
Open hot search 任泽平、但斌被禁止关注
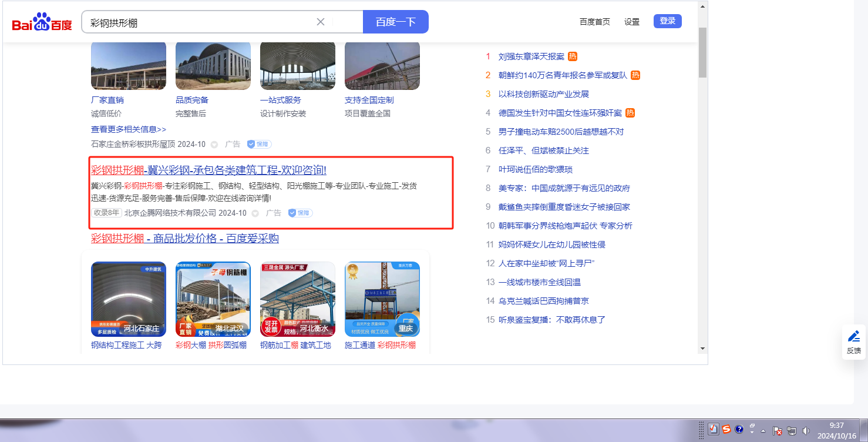pos(543,150)
